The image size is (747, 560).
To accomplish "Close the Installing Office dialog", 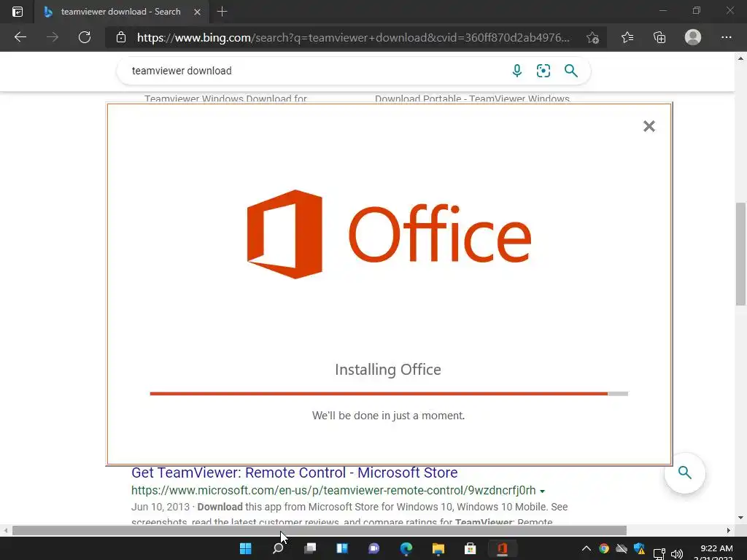I will (649, 126).
